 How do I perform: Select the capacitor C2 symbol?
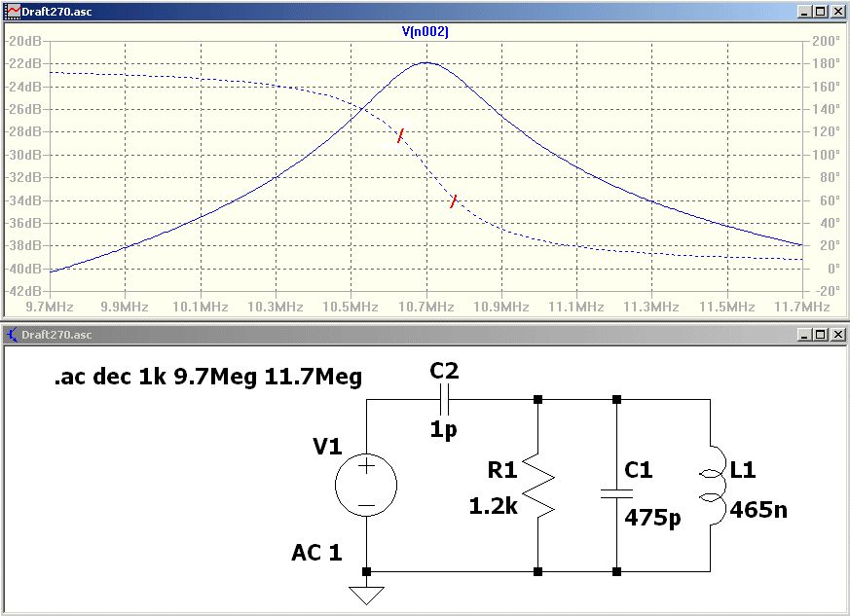click(x=444, y=400)
